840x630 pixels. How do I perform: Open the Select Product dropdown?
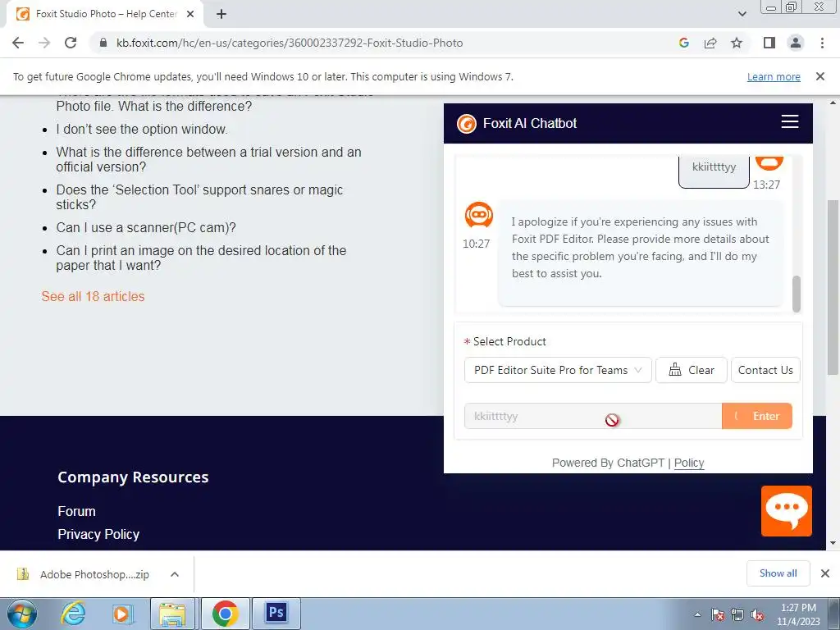pos(558,370)
